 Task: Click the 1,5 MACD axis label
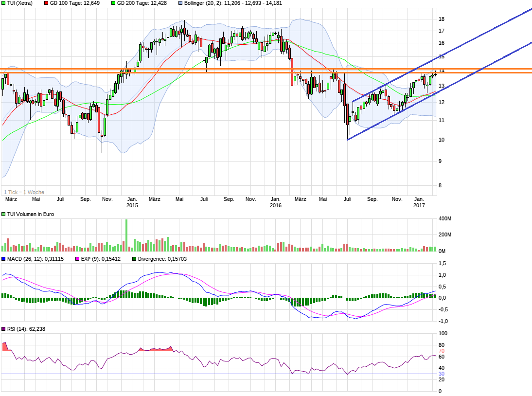click(x=443, y=263)
